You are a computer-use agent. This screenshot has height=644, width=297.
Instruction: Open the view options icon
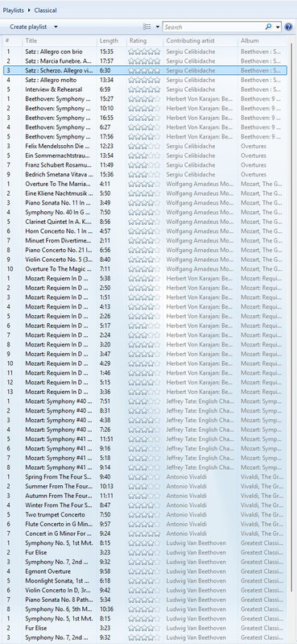tap(146, 27)
